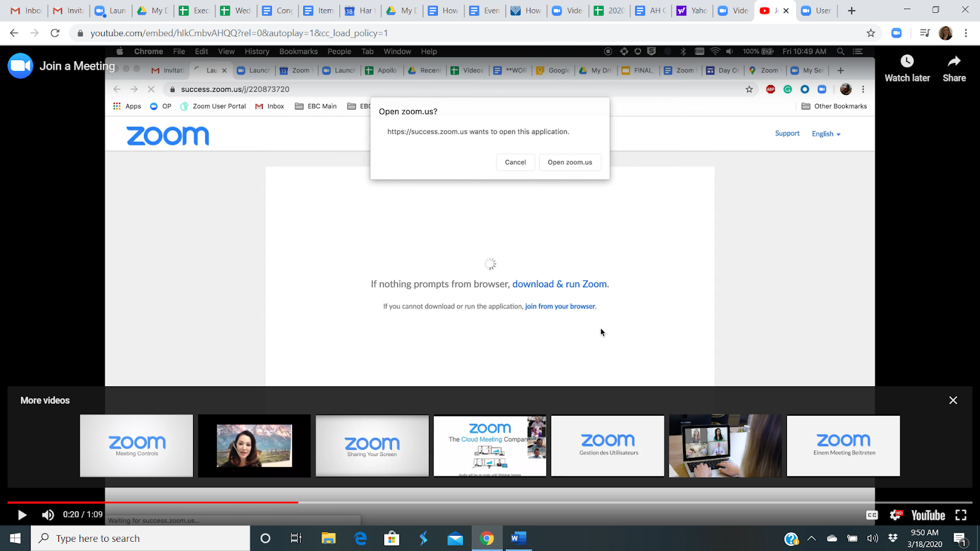Mute the video volume speaker icon

click(48, 515)
